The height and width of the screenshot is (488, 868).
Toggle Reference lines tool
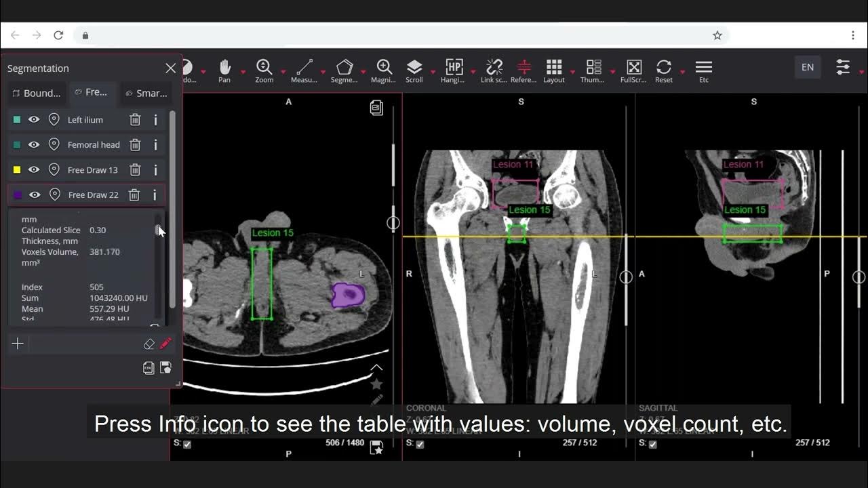tap(524, 70)
